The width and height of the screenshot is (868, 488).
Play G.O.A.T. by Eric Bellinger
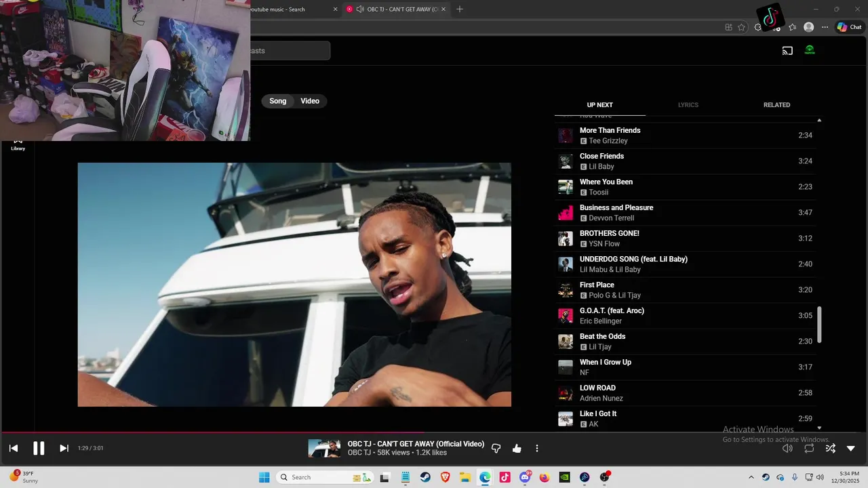pos(685,316)
